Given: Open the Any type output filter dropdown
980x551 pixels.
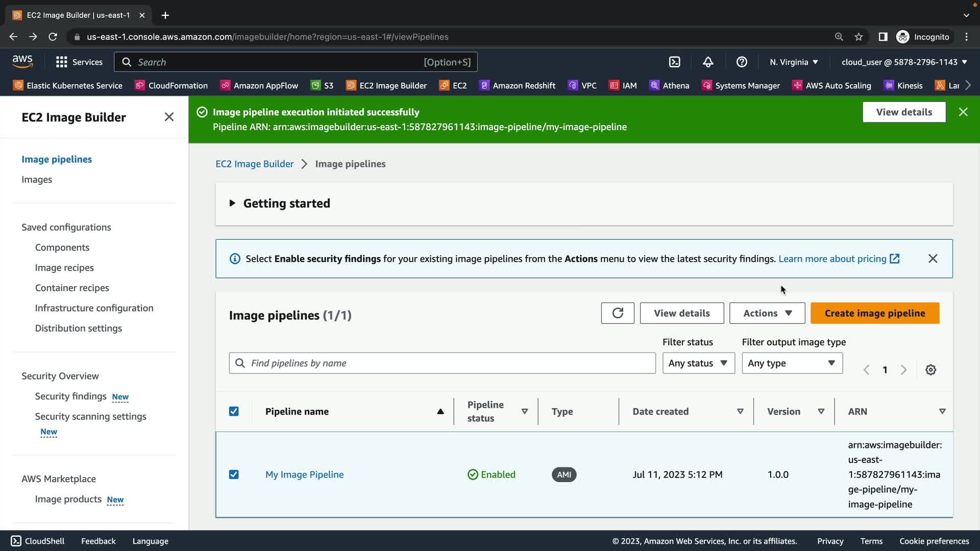Looking at the screenshot, I should coord(792,363).
